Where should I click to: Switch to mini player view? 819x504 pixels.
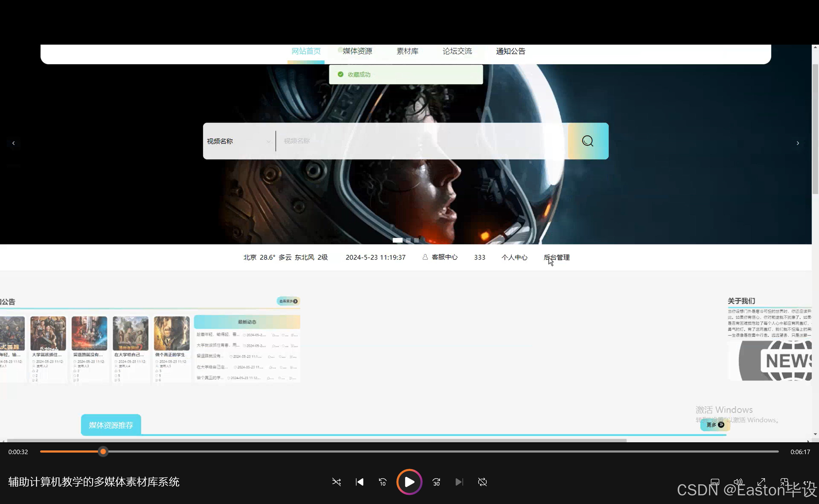(x=784, y=482)
